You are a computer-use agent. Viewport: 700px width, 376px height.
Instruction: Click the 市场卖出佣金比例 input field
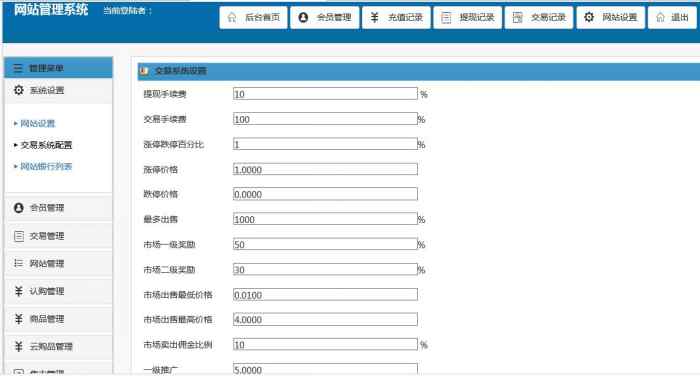(x=325, y=344)
